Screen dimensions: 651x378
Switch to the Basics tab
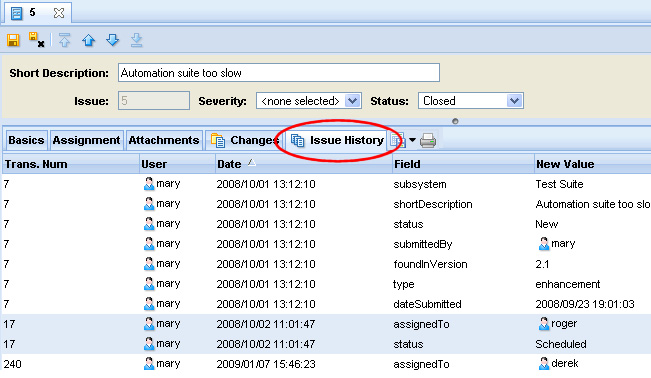26,140
